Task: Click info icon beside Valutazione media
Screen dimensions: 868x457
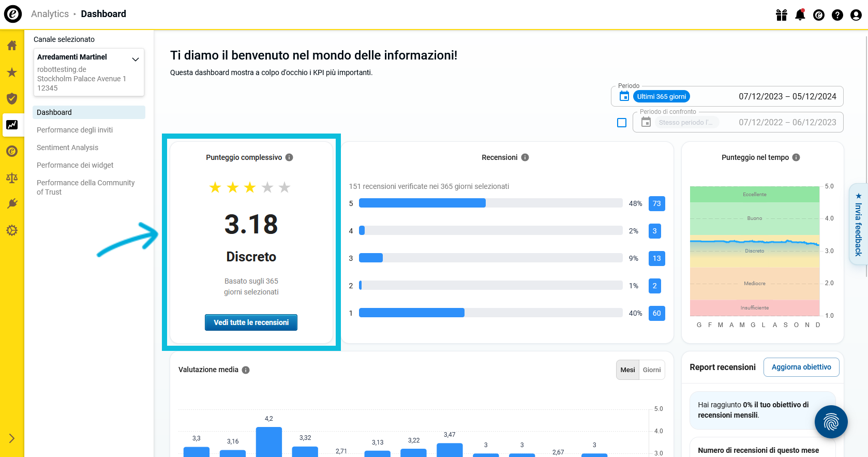Action: pyautogui.click(x=246, y=370)
